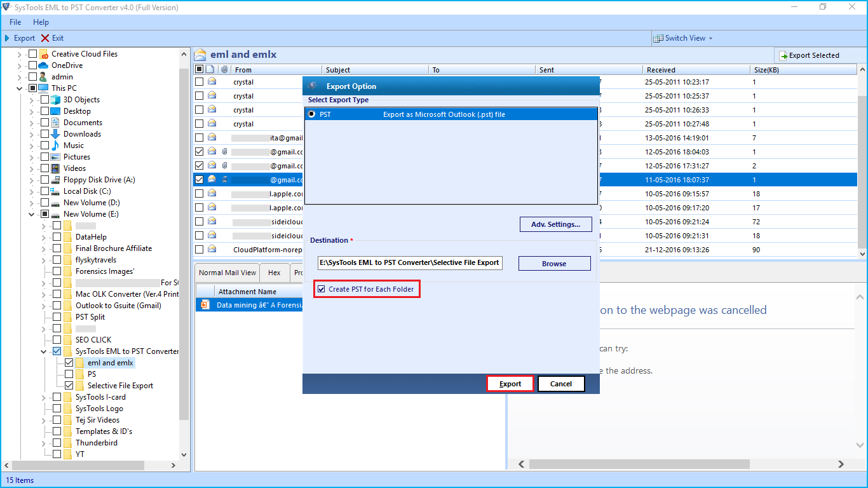Click the attachment column header paperclip icon

pyautogui.click(x=224, y=70)
